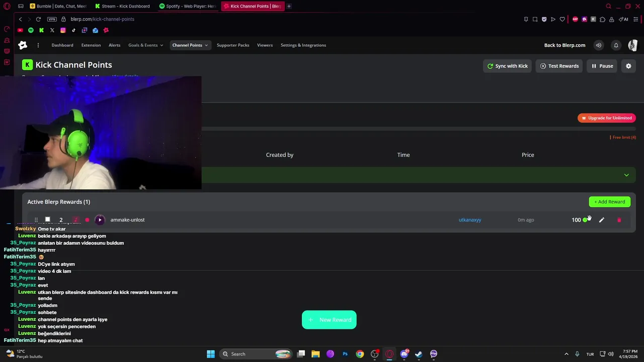Expand the Channel Points dropdown
Image resolution: width=644 pixels, height=362 pixels.
pos(190,45)
